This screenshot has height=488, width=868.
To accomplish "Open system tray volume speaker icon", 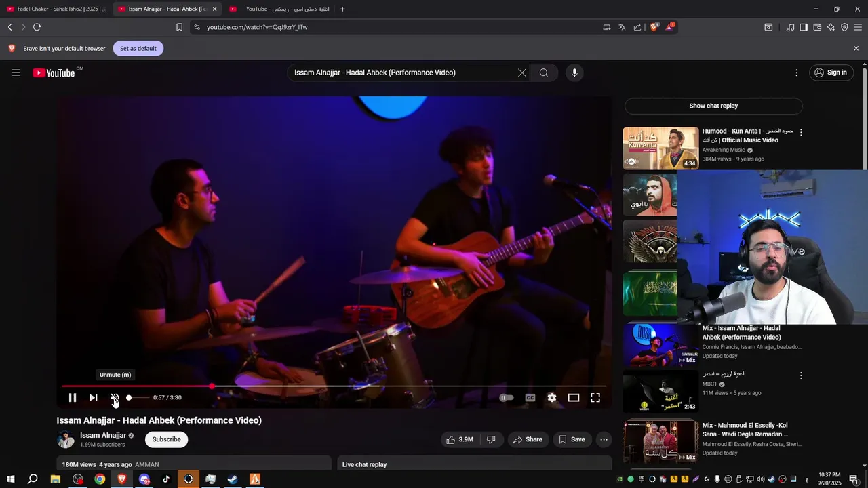I will (x=760, y=479).
